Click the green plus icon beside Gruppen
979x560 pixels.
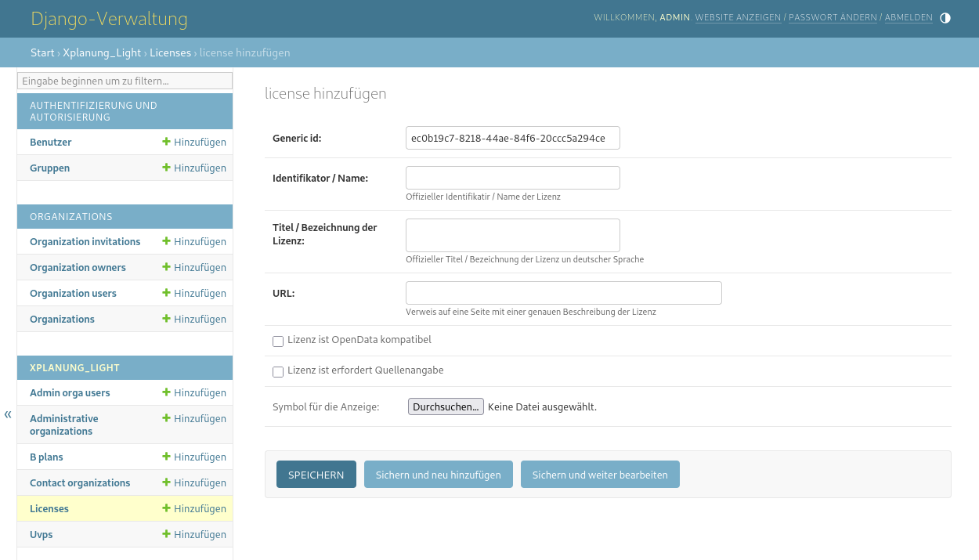click(165, 168)
